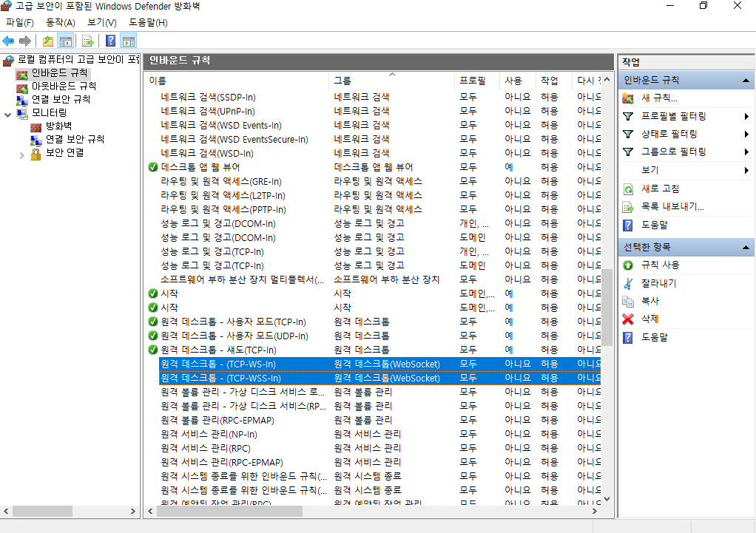
Task: Open the 파일(F) menu
Action: [20, 23]
